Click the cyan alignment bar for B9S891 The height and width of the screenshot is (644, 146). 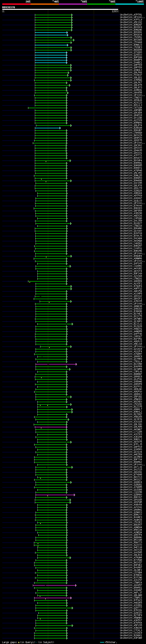51,32
